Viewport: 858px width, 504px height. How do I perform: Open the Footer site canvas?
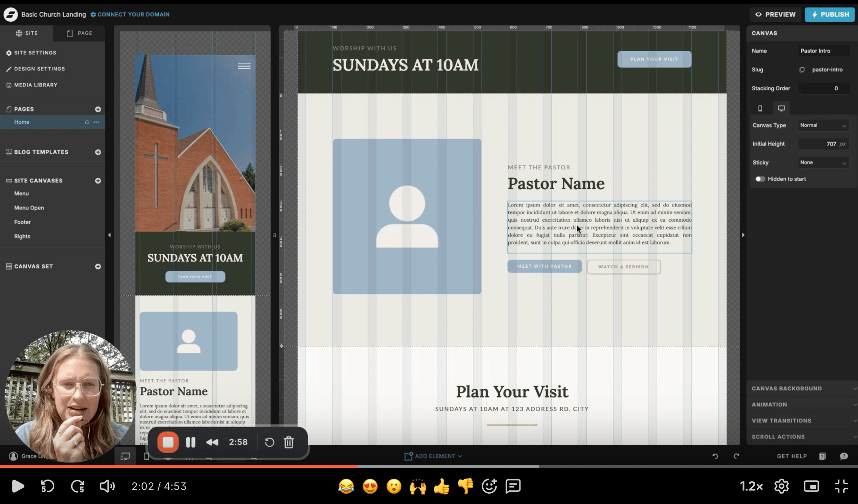[x=23, y=222]
